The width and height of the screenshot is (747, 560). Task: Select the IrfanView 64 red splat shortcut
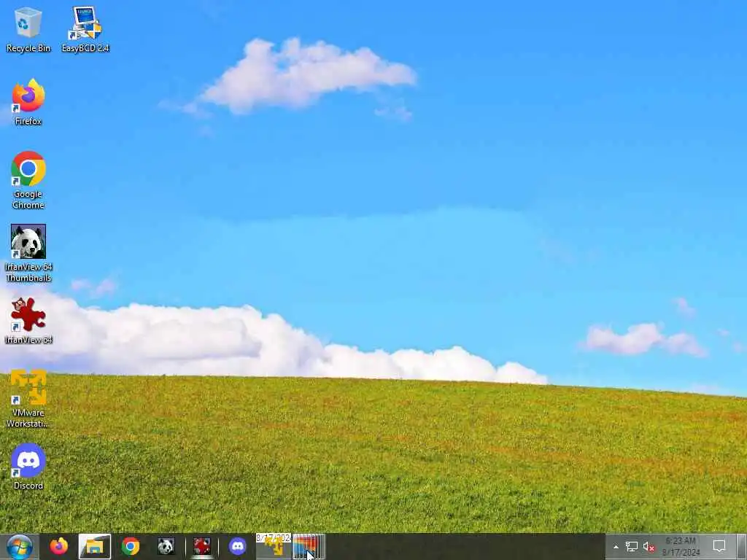click(x=28, y=321)
